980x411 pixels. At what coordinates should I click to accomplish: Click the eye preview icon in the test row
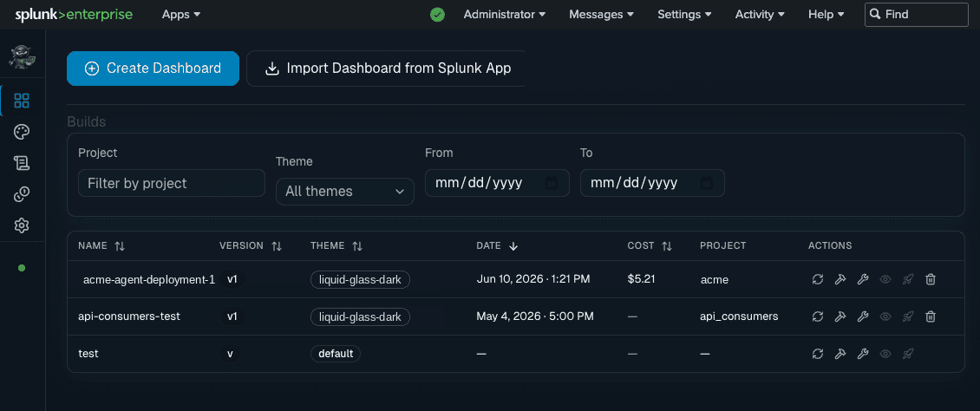(x=885, y=354)
